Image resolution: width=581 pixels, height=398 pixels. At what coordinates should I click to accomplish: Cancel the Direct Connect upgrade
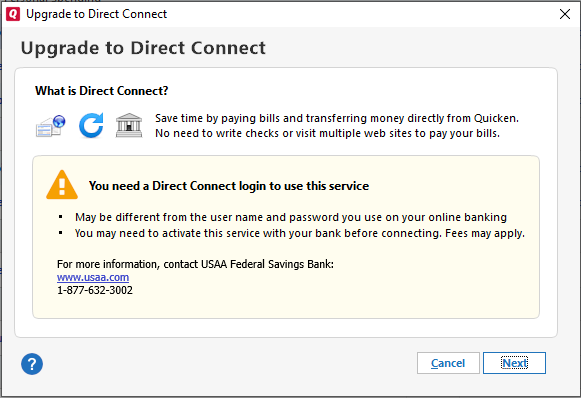(448, 363)
